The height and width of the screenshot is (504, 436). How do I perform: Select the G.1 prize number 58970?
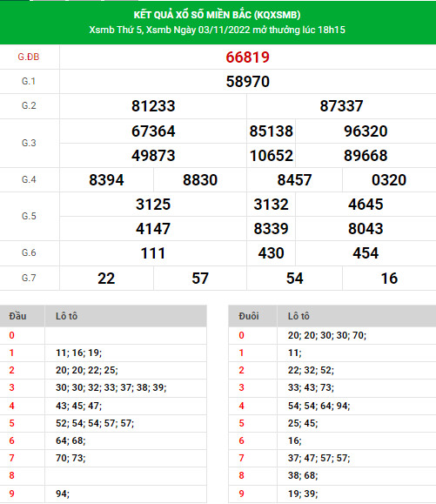(247, 82)
